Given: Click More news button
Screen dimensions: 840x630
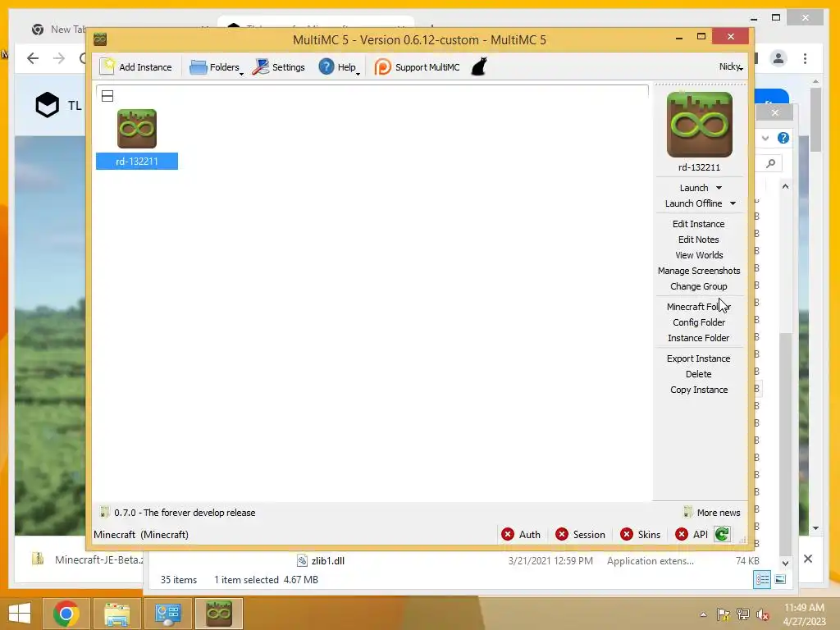Looking at the screenshot, I should point(712,513).
